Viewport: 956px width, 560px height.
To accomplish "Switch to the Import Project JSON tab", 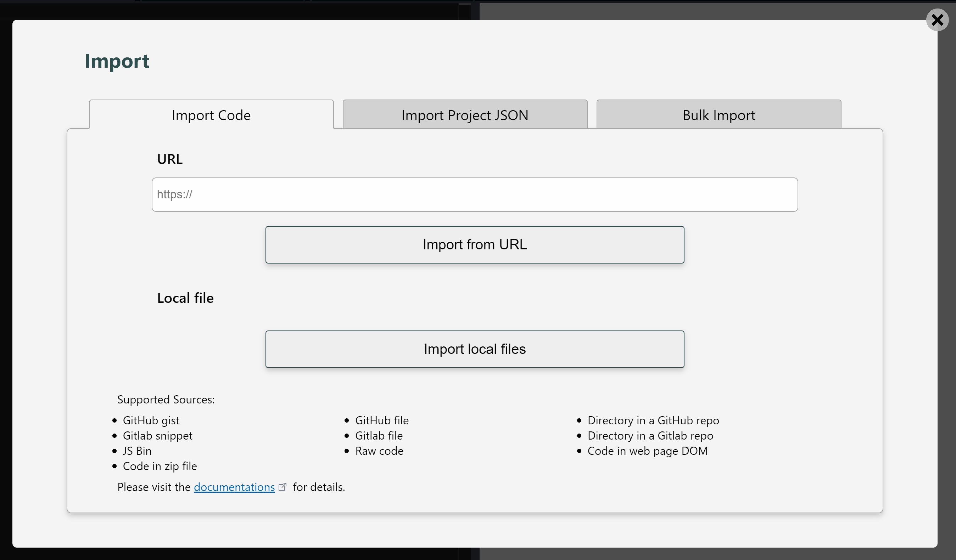I will pos(464,115).
